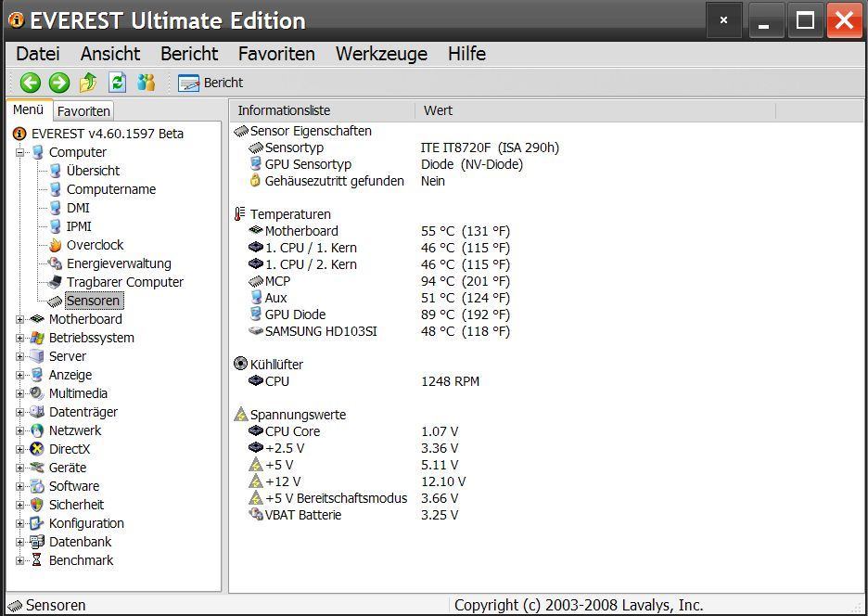Open the DMI tree item
The image size is (868, 616).
[x=78, y=208]
